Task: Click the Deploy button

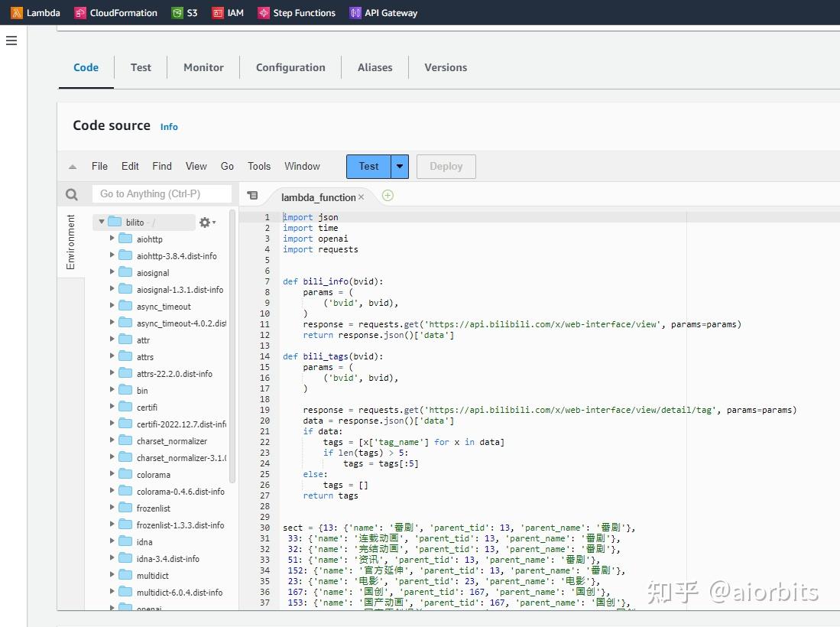Action: (446, 166)
